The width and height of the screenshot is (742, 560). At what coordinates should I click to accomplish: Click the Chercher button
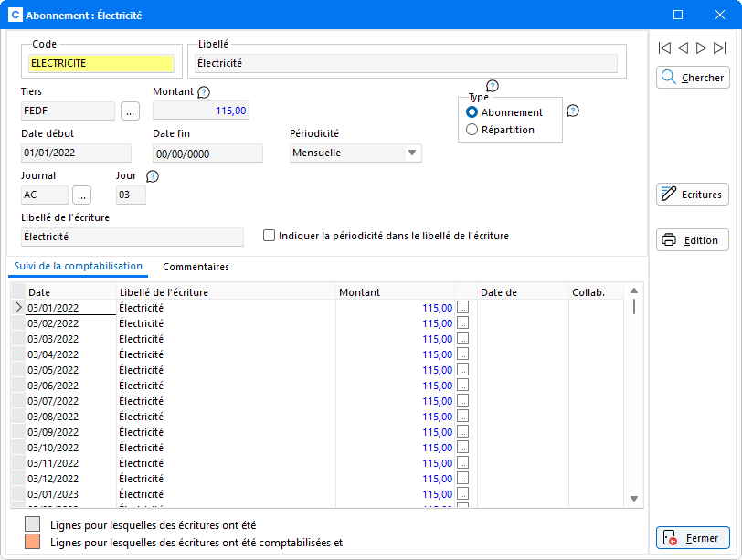[693, 79]
